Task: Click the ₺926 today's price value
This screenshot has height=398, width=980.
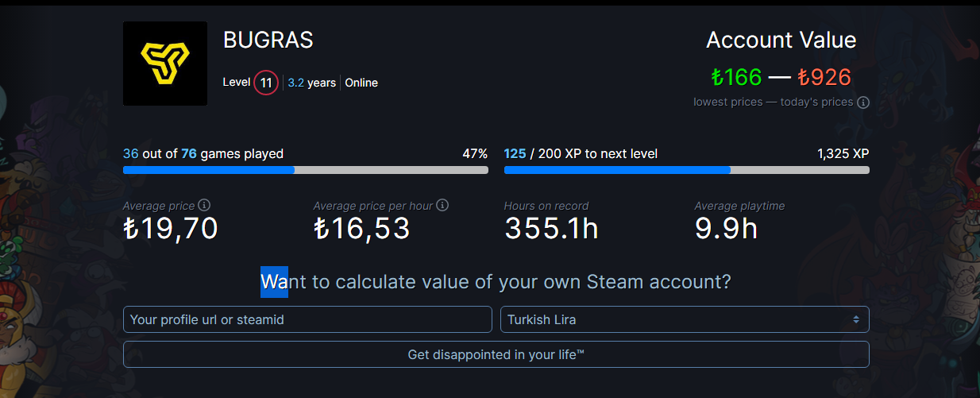Action: click(x=824, y=77)
